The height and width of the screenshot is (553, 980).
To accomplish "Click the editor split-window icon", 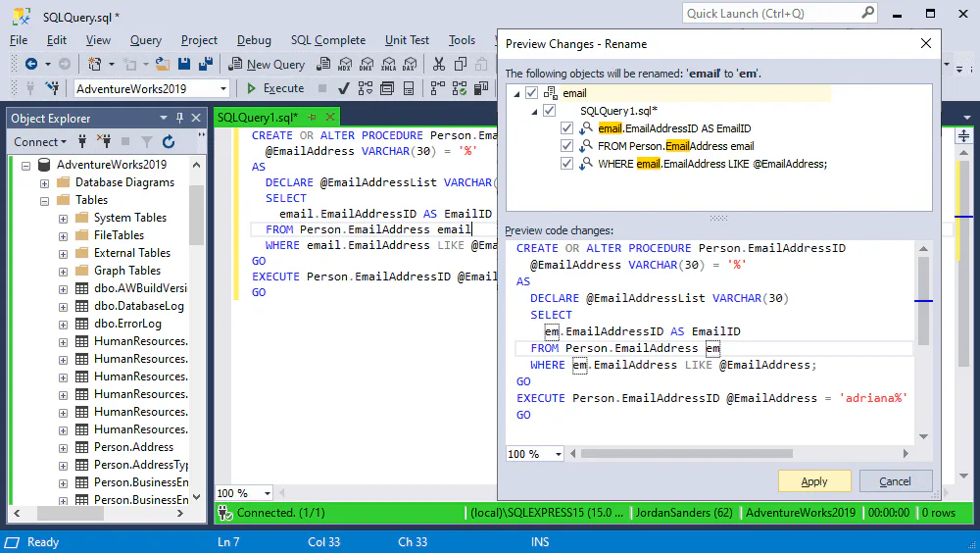I will click(x=963, y=135).
